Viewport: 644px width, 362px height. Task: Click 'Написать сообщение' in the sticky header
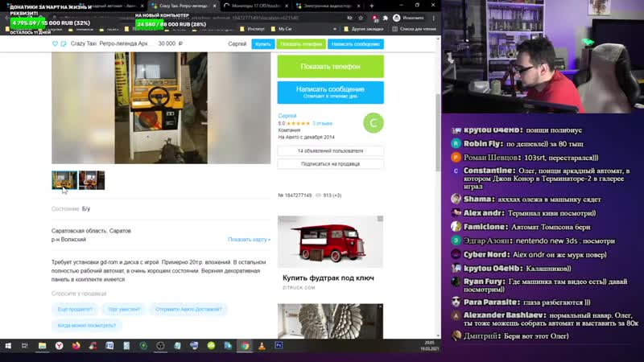(x=356, y=44)
